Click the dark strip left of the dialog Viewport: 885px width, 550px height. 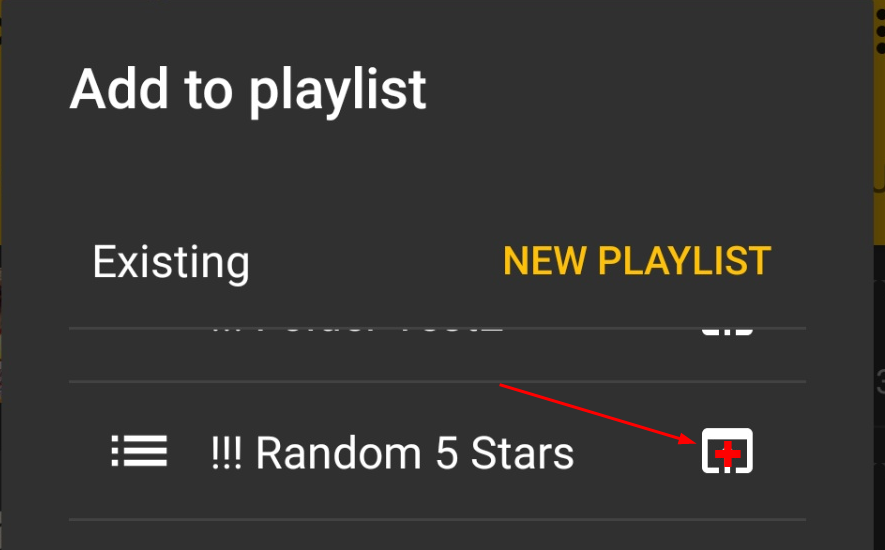tap(1, 282)
